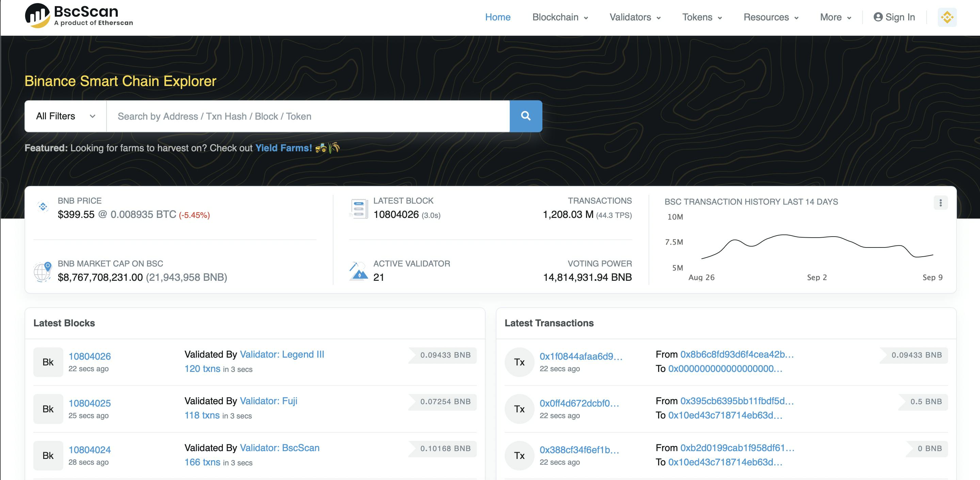This screenshot has width=980, height=480.
Task: Click the BNB Market Cap globe icon
Action: point(43,271)
